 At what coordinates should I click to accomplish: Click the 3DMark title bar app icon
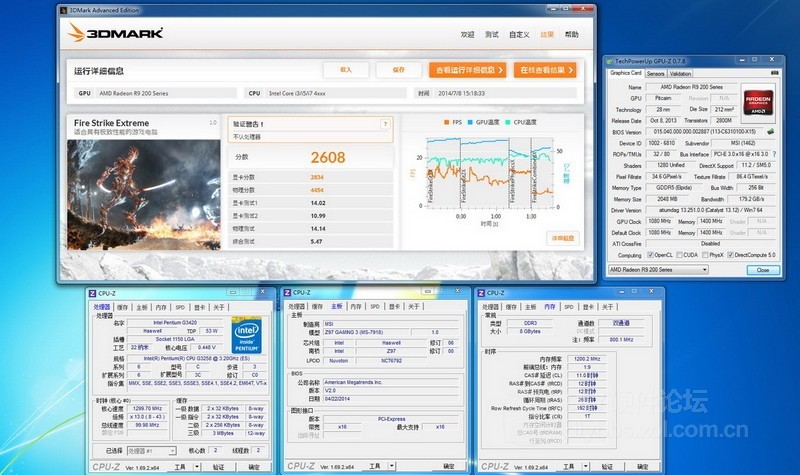click(x=63, y=10)
